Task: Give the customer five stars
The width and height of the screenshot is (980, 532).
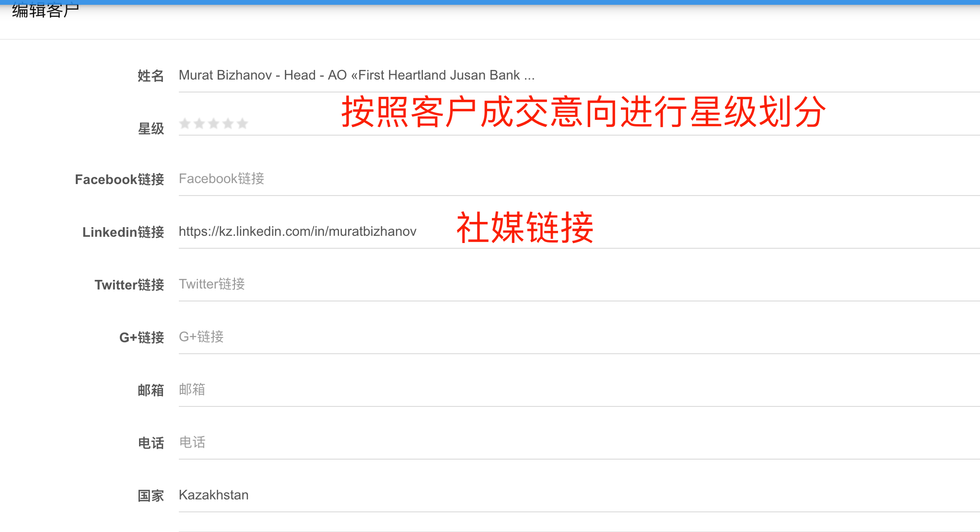Action: coord(242,124)
